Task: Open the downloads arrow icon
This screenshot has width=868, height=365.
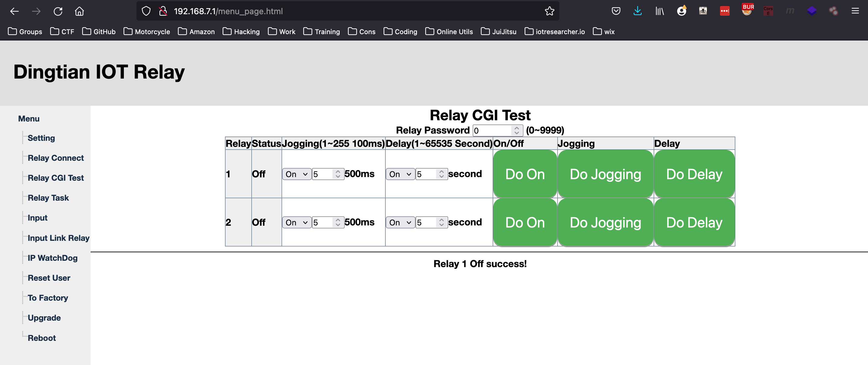Action: pyautogui.click(x=637, y=11)
